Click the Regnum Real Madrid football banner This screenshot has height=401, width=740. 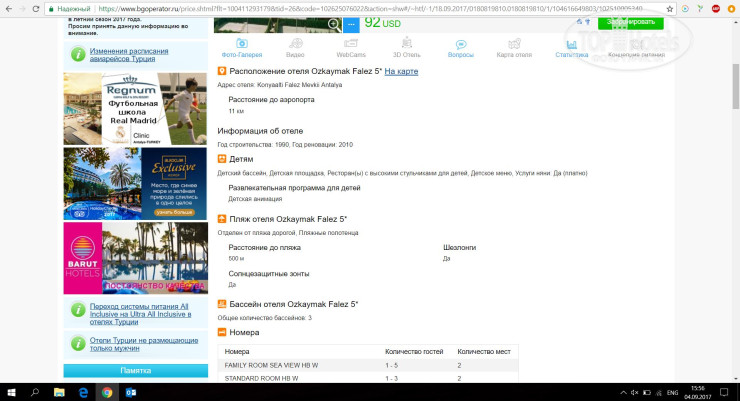(x=135, y=109)
